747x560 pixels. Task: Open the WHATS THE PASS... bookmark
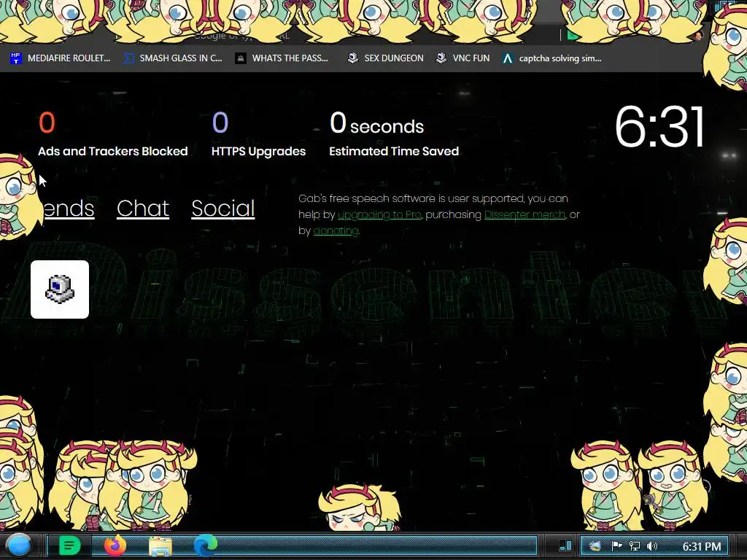tap(282, 58)
